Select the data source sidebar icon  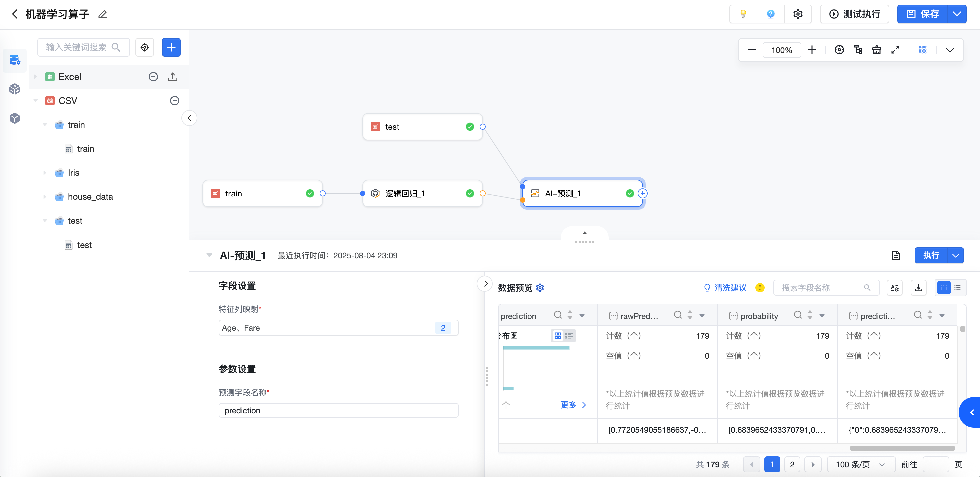coord(15,60)
